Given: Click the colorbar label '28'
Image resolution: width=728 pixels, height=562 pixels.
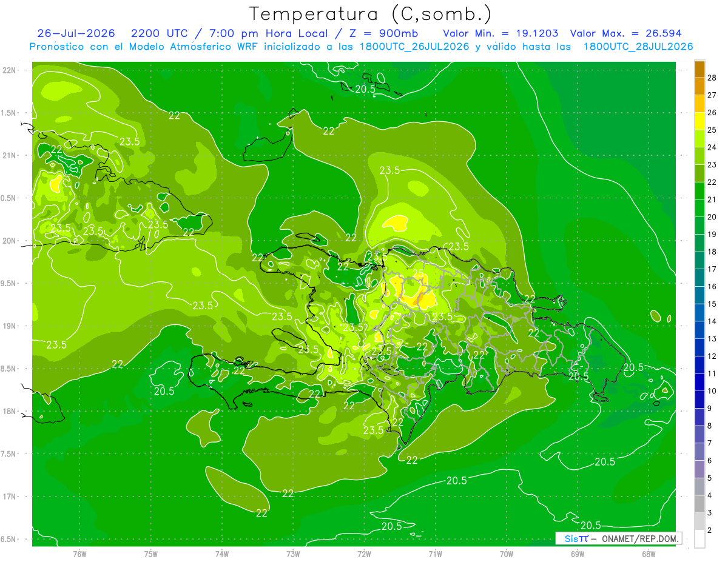Looking at the screenshot, I should [x=712, y=78].
